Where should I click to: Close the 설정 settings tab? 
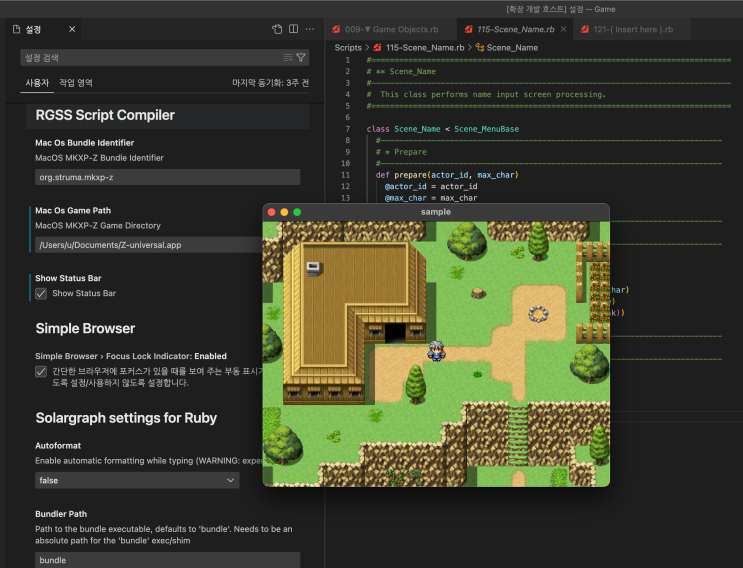point(71,30)
